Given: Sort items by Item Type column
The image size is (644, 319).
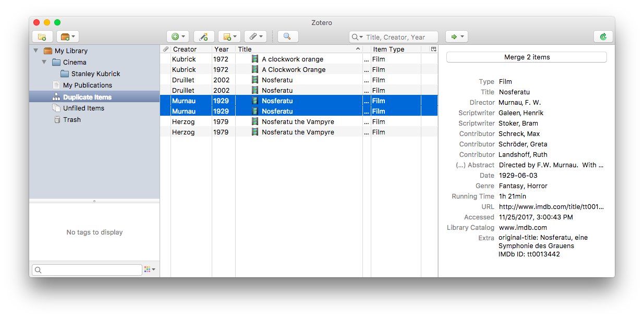Looking at the screenshot, I should 396,49.
